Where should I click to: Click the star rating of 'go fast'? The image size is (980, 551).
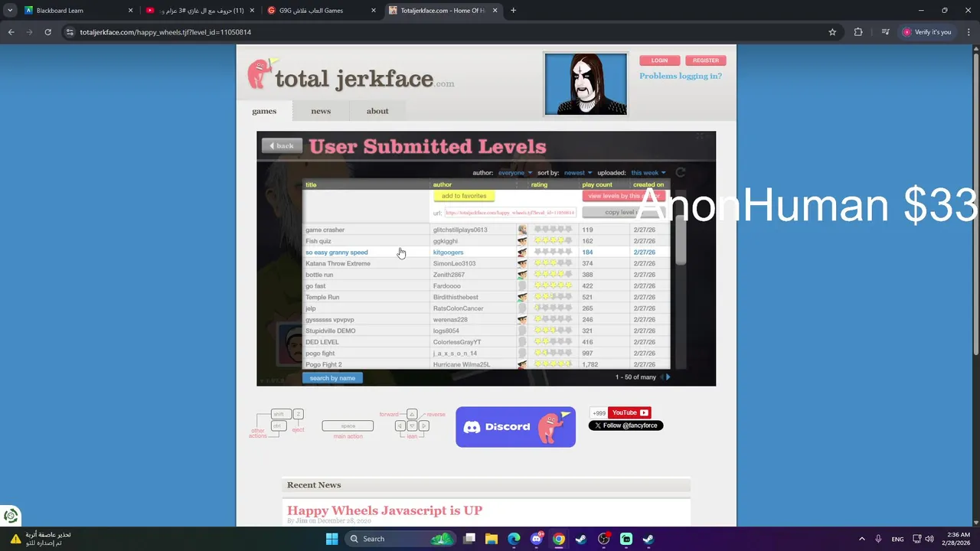coord(553,285)
